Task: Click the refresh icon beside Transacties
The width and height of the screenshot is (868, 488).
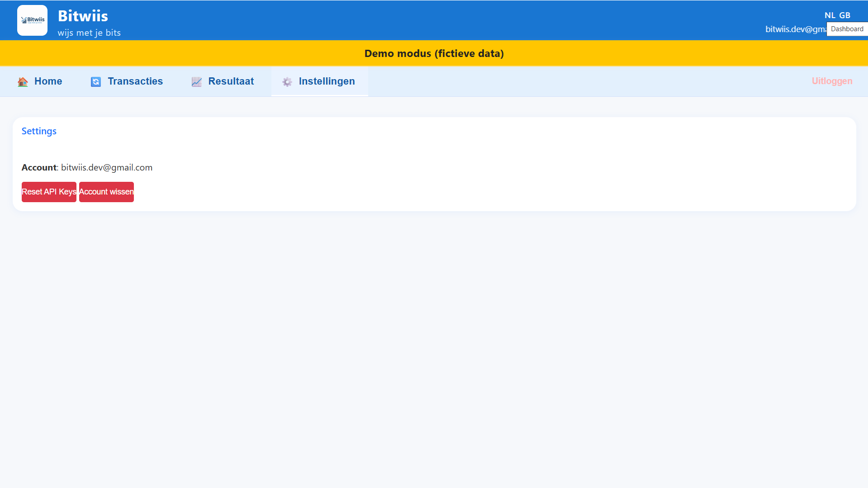Action: tap(96, 82)
